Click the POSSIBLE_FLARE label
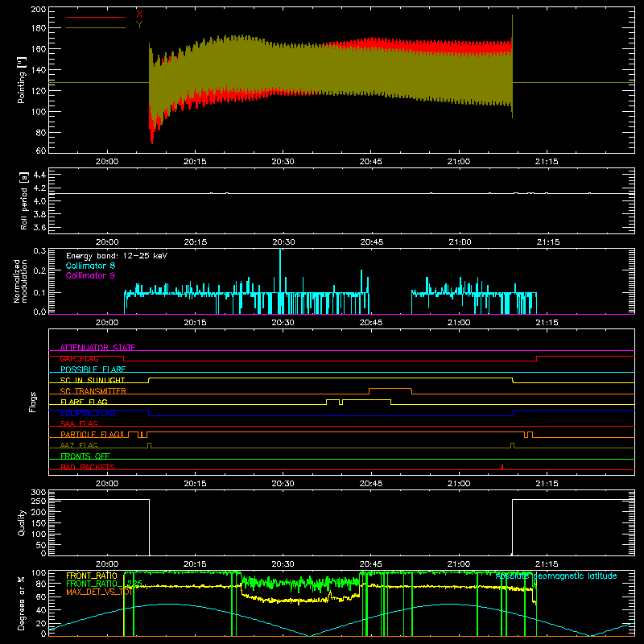644x644 pixels. (x=93, y=369)
